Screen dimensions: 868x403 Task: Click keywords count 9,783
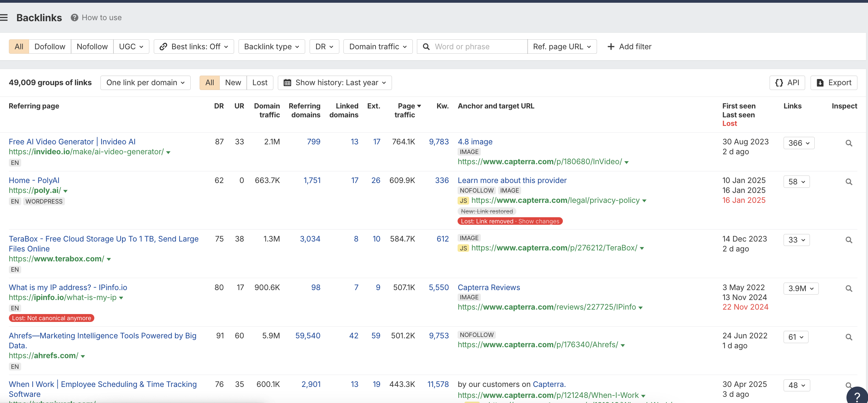point(439,142)
